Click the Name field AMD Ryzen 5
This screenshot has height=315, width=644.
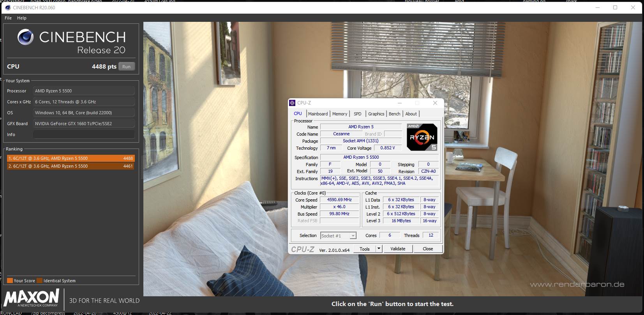361,127
